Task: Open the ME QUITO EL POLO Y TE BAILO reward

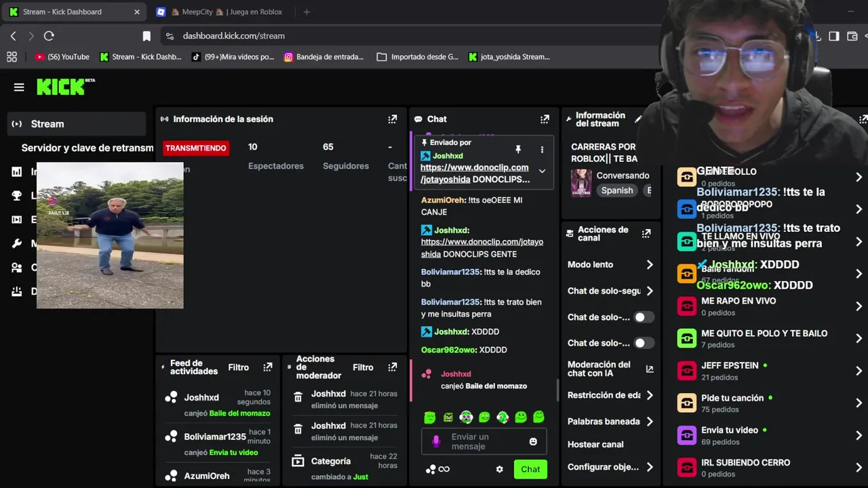Action: (x=771, y=339)
